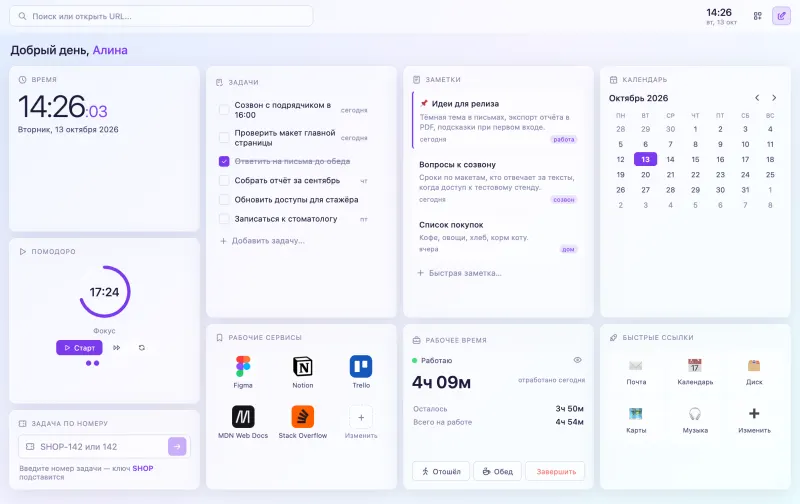Click the Работаю status label

click(436, 360)
